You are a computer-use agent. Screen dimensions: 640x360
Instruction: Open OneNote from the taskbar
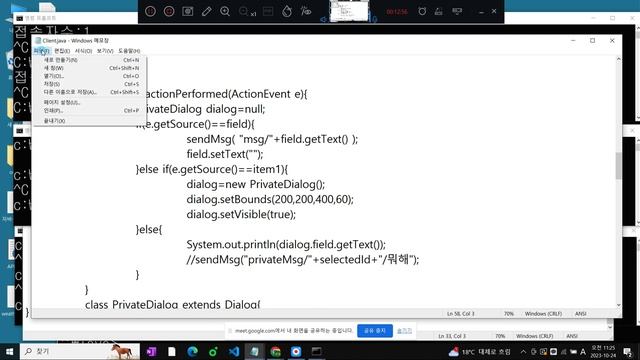(x=151, y=351)
